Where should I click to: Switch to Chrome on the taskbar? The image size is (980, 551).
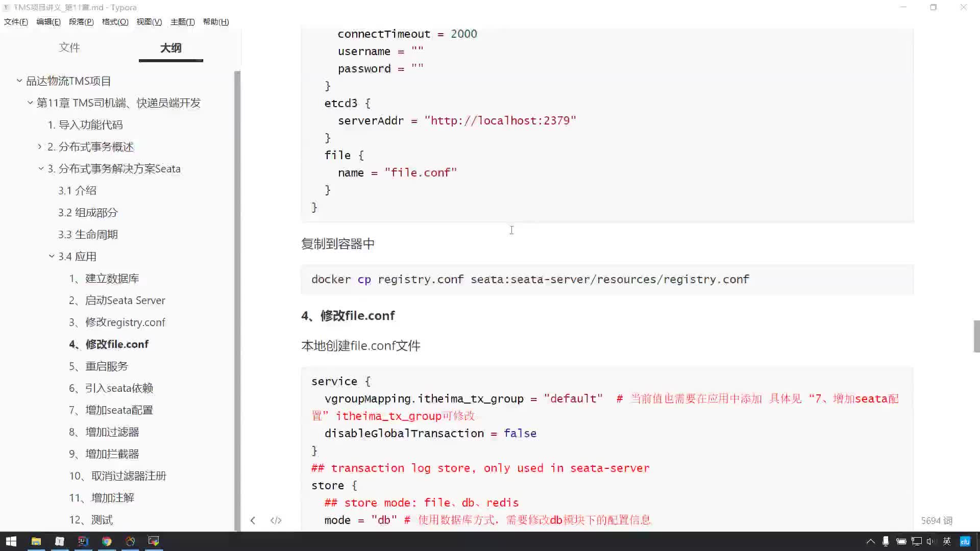[x=107, y=541]
